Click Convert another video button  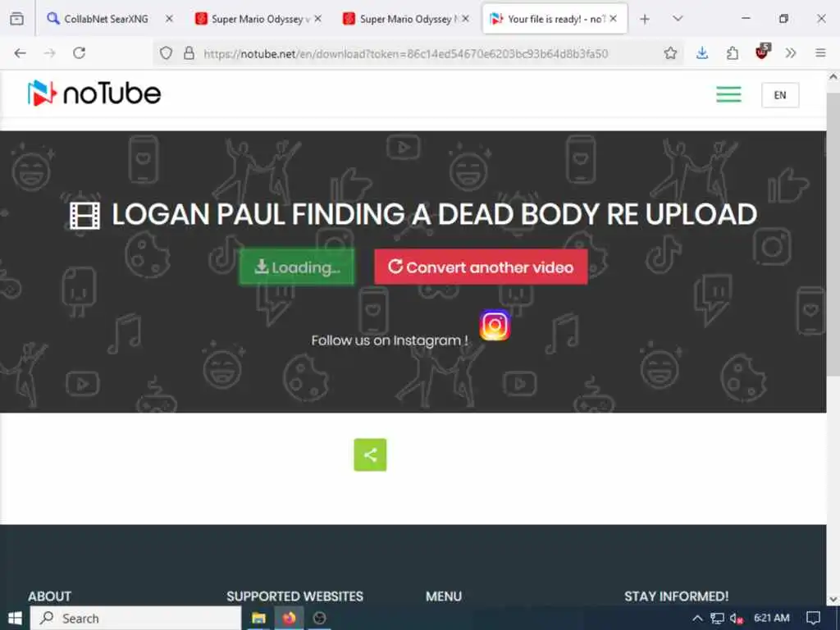(481, 267)
